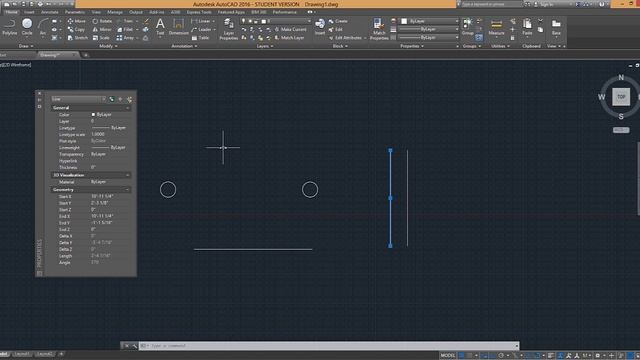Open the Parametric ribbon tab
The width and height of the screenshot is (640, 360).
[x=75, y=12]
